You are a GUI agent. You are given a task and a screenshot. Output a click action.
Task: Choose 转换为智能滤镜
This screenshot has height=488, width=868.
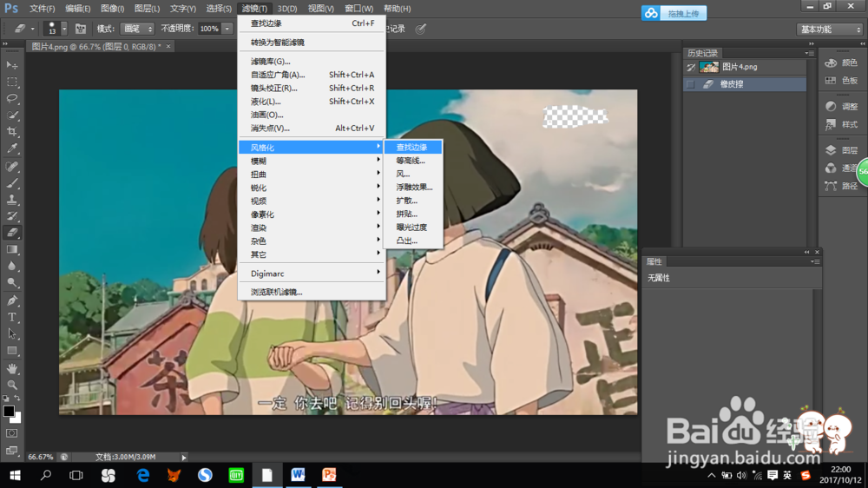(311, 42)
